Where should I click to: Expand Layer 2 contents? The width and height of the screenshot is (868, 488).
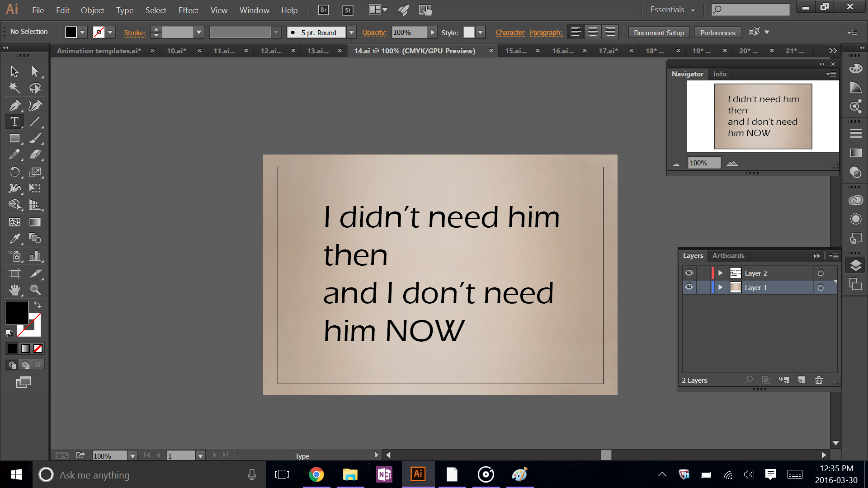tap(721, 273)
